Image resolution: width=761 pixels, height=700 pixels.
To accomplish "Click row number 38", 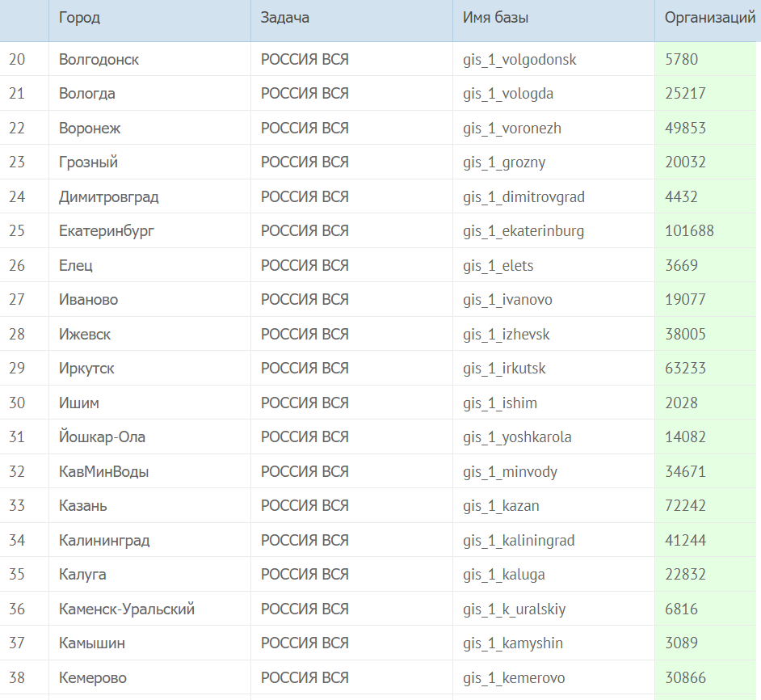I will pos(17,677).
